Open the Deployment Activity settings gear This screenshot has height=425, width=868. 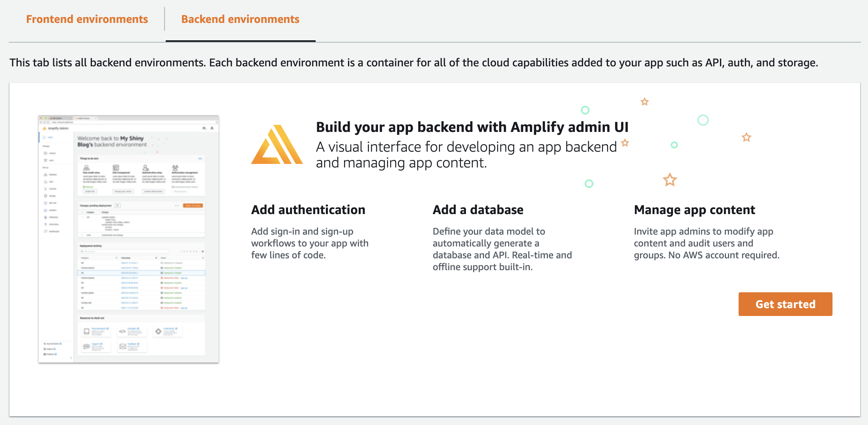coord(203,251)
